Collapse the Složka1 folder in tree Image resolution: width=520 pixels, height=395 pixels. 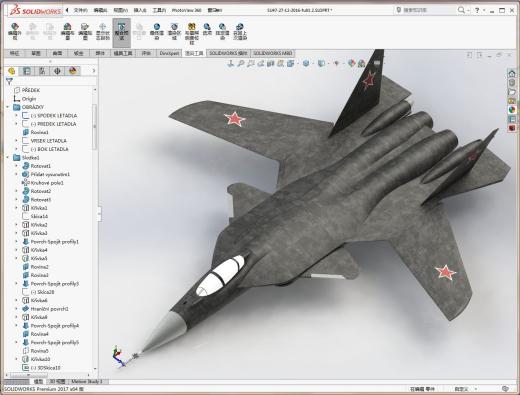pyautogui.click(x=8, y=157)
